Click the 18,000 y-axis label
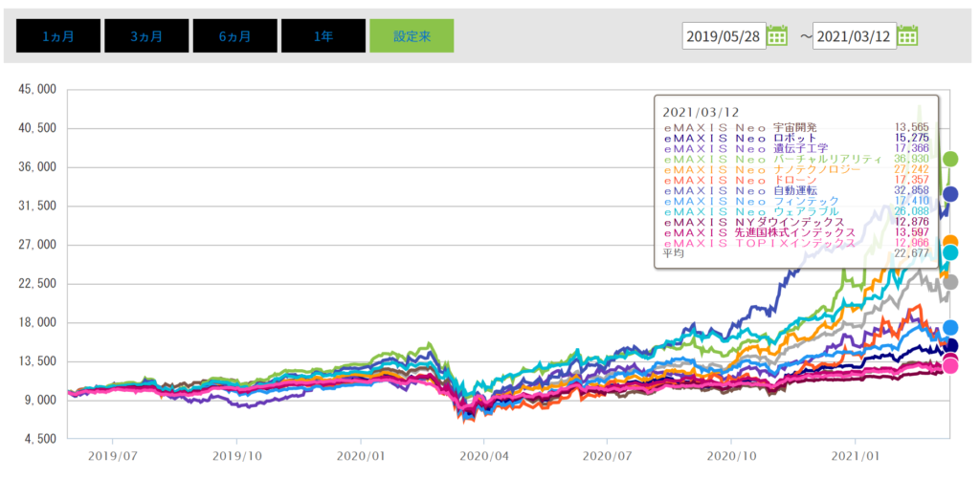The width and height of the screenshot is (980, 479). [x=35, y=323]
